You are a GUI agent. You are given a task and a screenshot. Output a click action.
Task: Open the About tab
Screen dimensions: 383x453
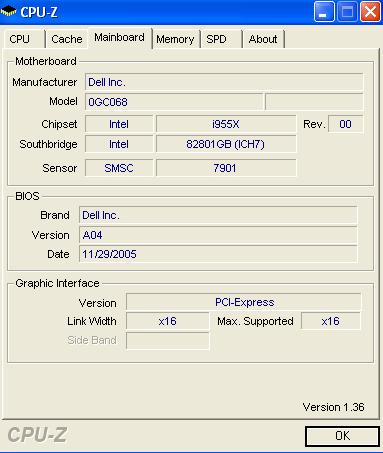click(263, 39)
